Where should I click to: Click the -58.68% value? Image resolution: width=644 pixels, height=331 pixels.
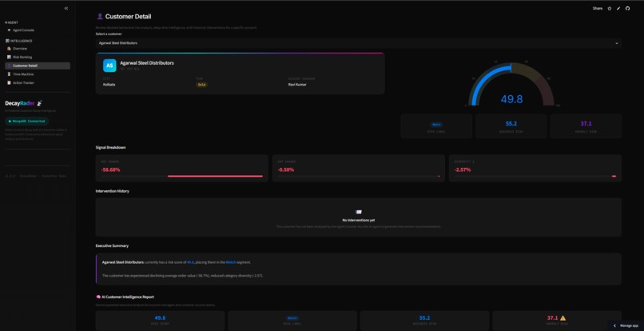[110, 169]
